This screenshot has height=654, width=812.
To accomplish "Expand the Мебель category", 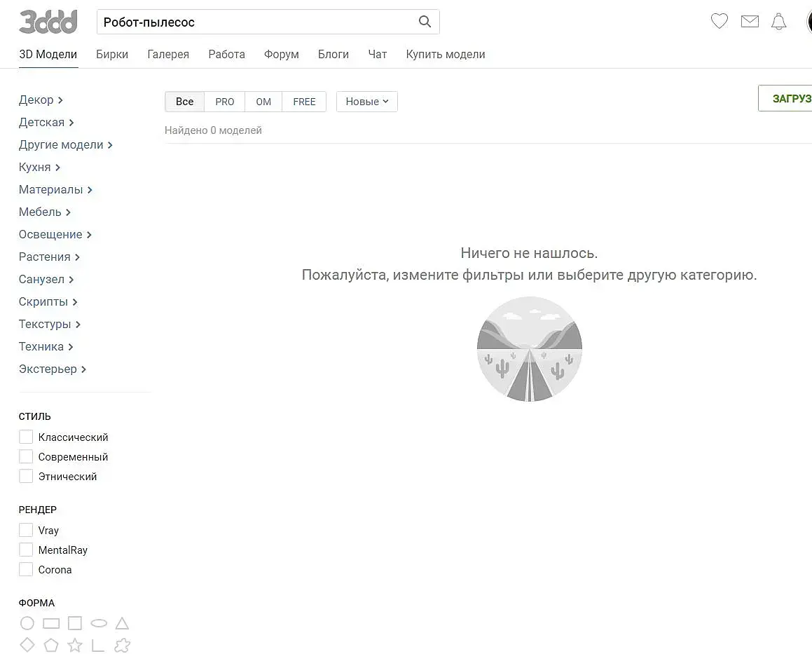I will [44, 212].
